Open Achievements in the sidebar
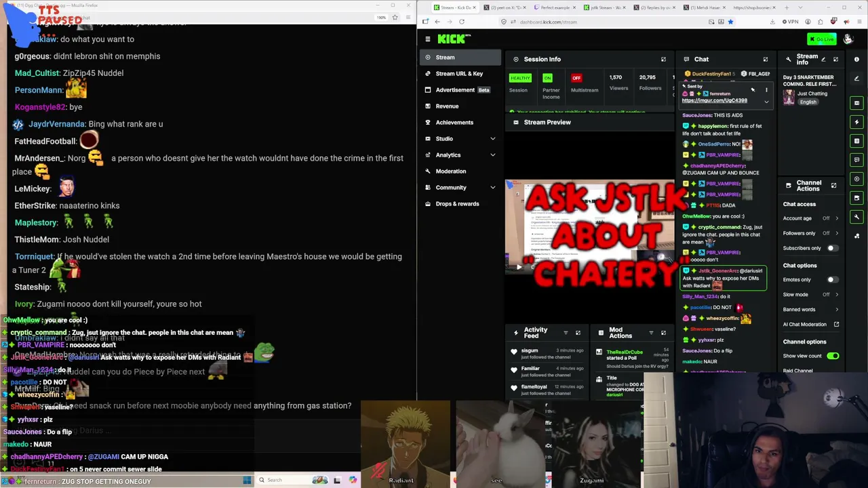 pyautogui.click(x=460, y=123)
